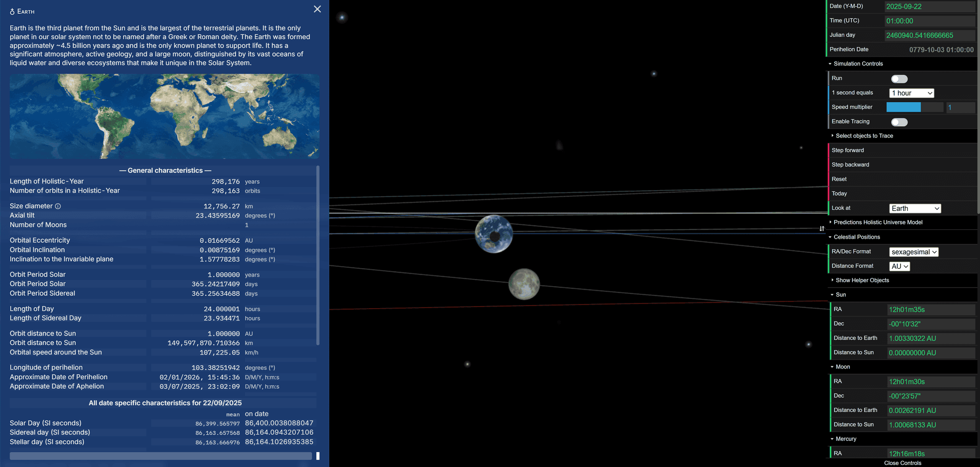
Task: Expand 'Select objects to Trace'
Action: click(832, 136)
